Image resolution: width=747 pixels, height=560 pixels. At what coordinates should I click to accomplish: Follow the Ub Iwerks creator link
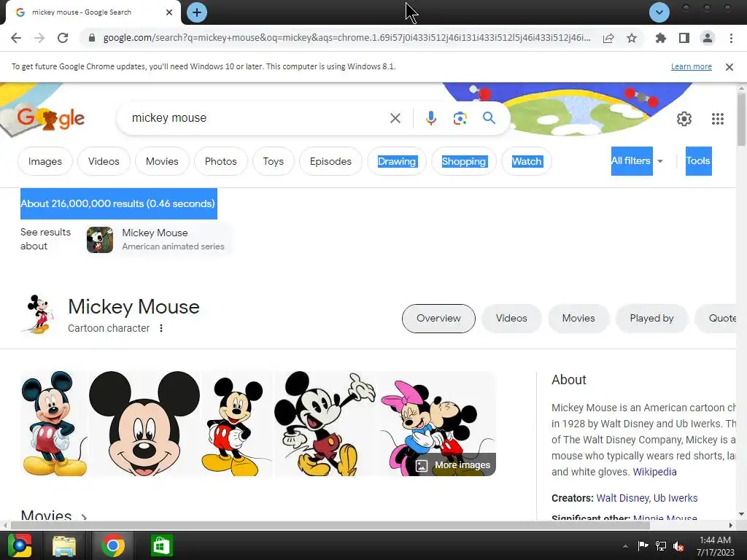coord(676,498)
